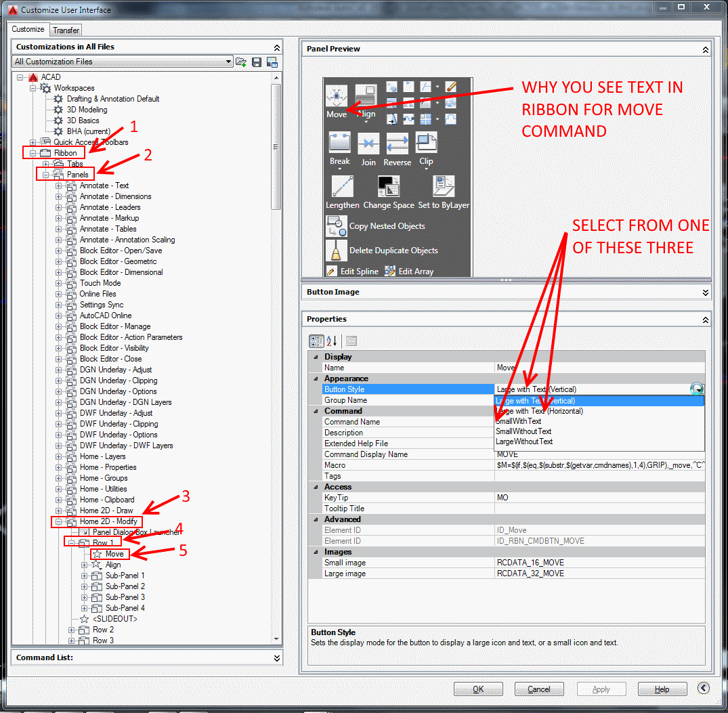The image size is (728, 713).
Task: Click the Delete Duplicate Objects tool
Action: (x=335, y=251)
